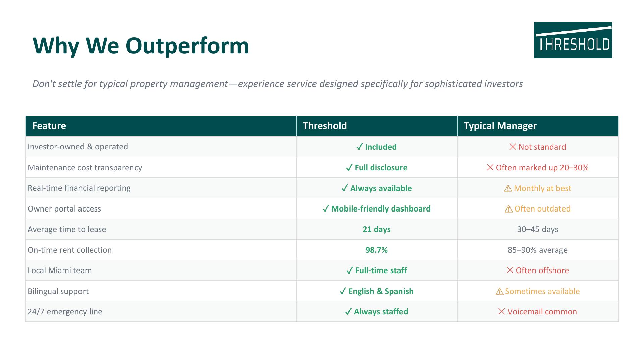
Task: Click the checkmark beside Always staffed
Action: [348, 312]
